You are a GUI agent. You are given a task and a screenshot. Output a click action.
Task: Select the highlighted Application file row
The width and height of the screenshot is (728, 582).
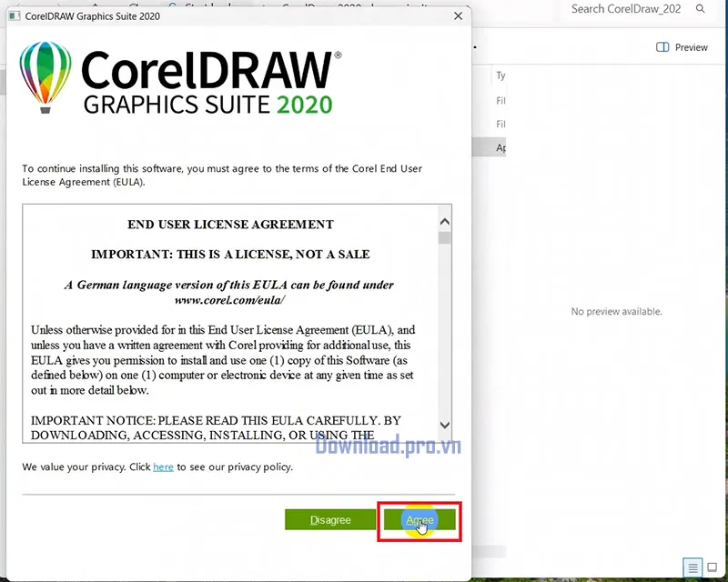(500, 147)
